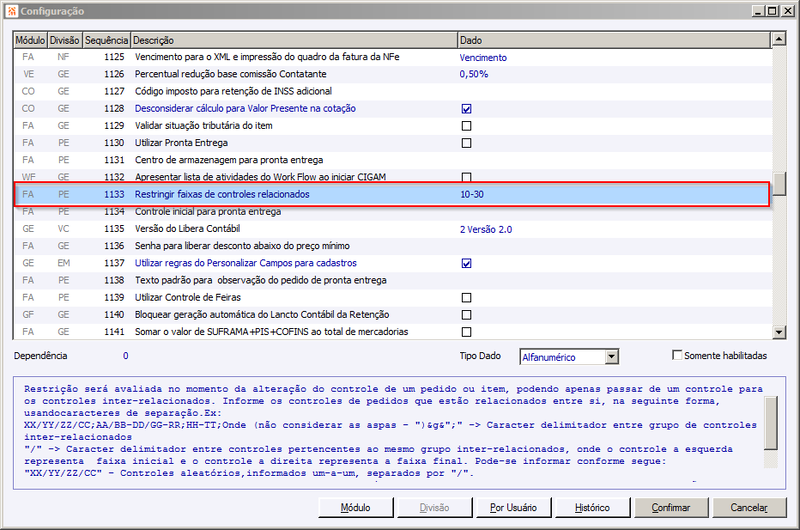Toggle the Somente habilitadas checkbox

[x=677, y=355]
